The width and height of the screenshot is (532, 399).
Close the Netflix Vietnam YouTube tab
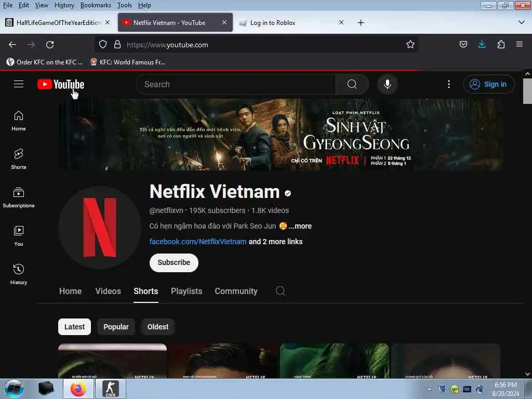point(224,22)
